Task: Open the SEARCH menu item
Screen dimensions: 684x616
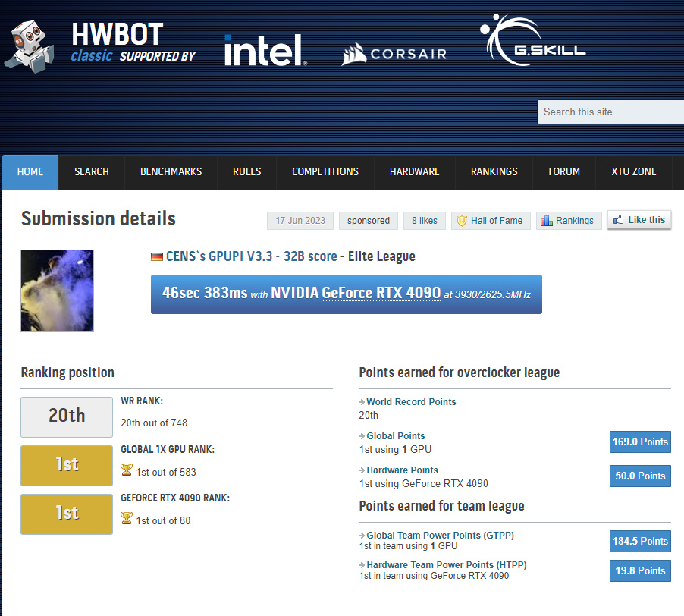Action: point(92,172)
